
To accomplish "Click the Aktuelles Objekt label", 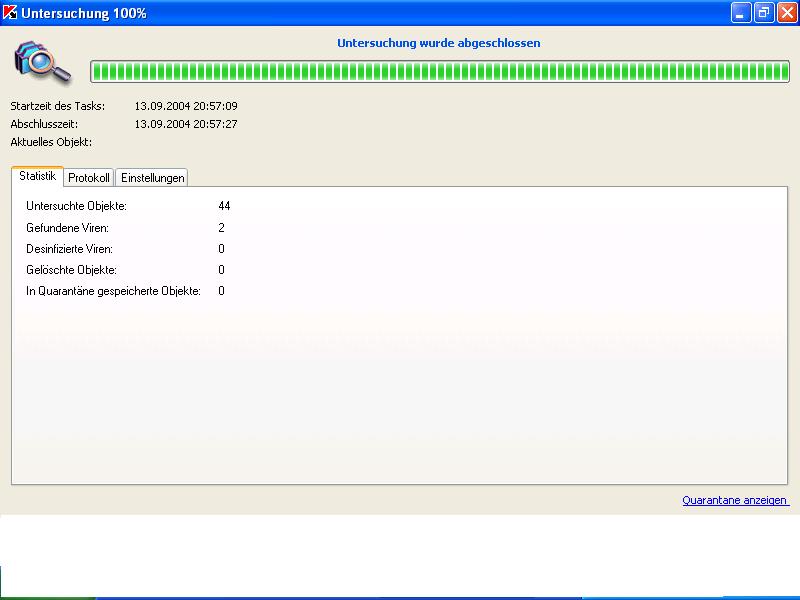I will point(51,142).
